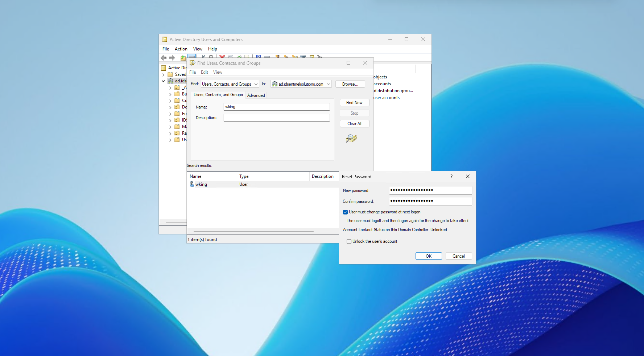Viewport: 644px width, 356px height.
Task: Expand the Us tree node
Action: (x=170, y=140)
